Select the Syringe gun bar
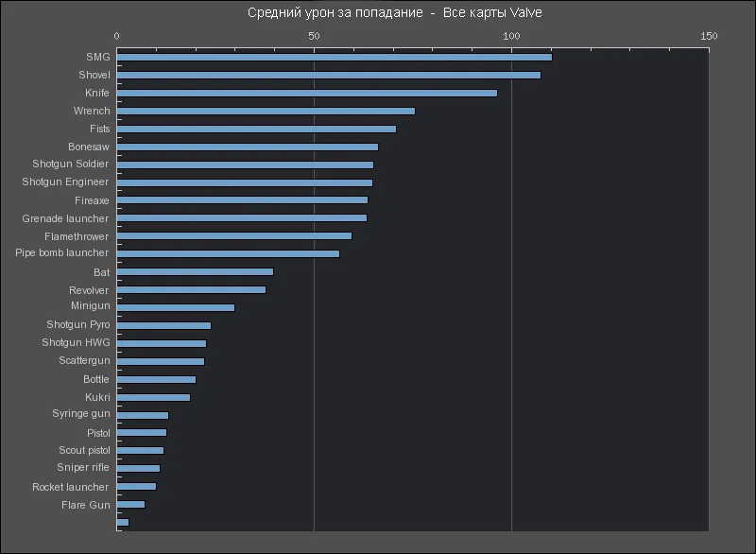The image size is (756, 554). pos(143,415)
